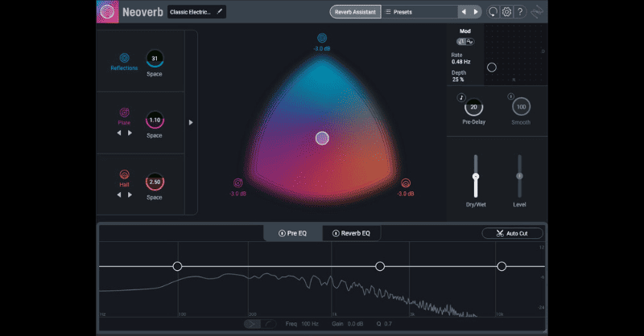
Task: Click the Hall blend icon at triangle's right
Action: [406, 182]
